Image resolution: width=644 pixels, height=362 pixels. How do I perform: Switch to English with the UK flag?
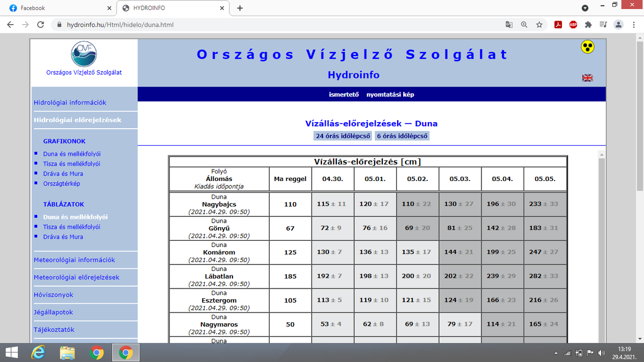(588, 78)
